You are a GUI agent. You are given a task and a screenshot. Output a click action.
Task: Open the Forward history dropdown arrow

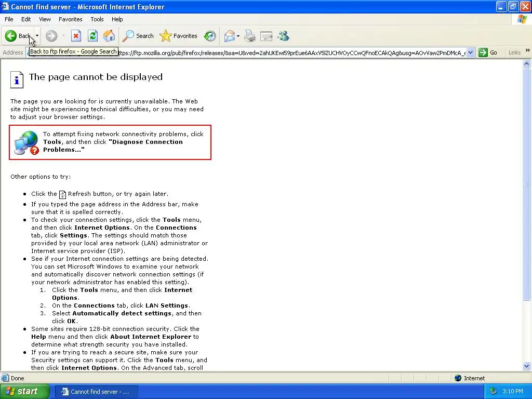click(63, 36)
